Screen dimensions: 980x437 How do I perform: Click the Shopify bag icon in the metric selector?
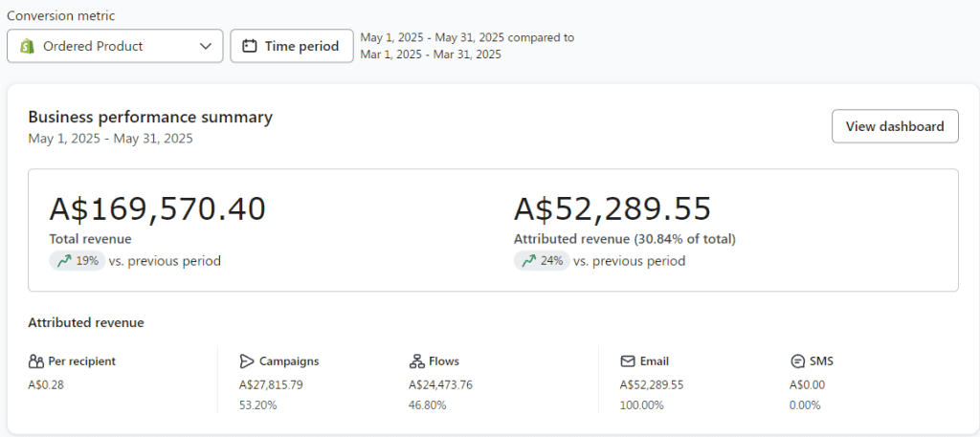pos(26,46)
